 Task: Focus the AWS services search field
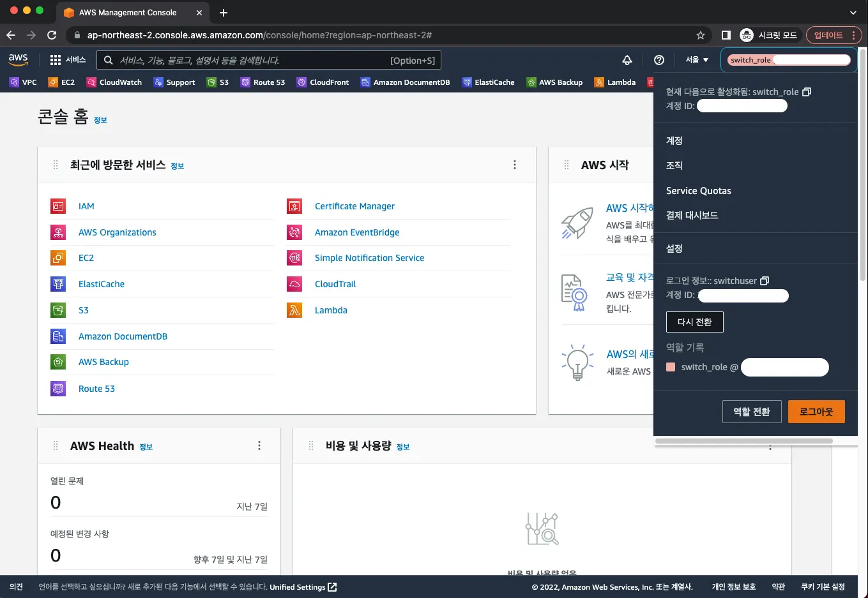pyautogui.click(x=269, y=60)
